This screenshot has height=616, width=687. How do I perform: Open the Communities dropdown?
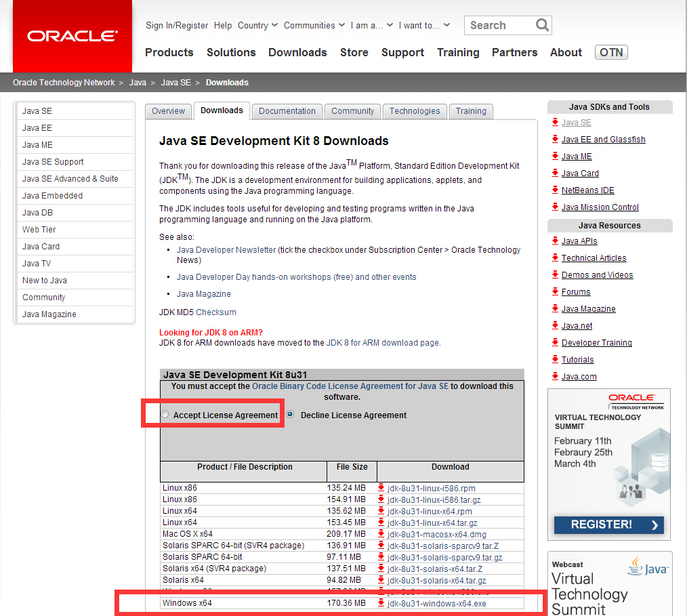314,25
